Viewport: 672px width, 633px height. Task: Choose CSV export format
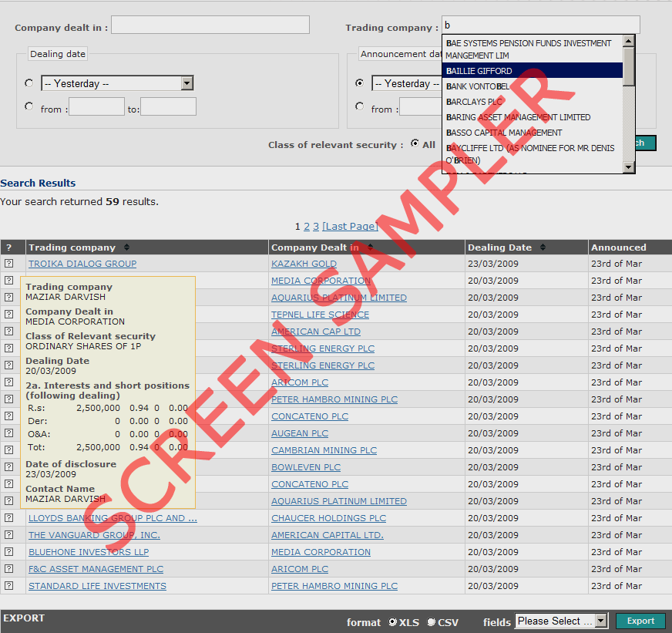pyautogui.click(x=431, y=621)
